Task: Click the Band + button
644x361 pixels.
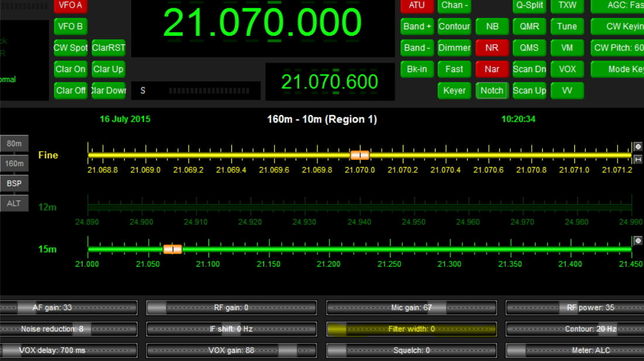Action: [x=417, y=27]
